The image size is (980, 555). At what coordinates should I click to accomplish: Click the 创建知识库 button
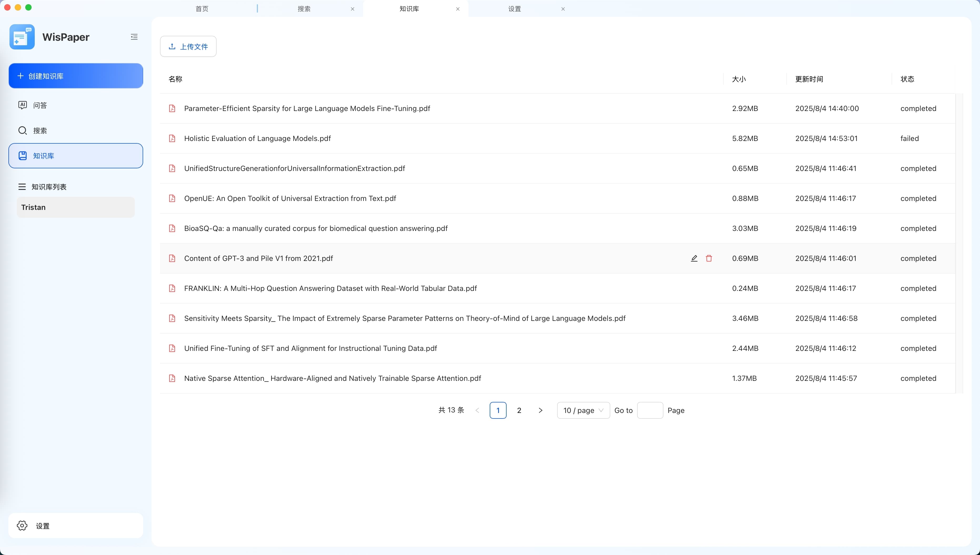pos(76,76)
